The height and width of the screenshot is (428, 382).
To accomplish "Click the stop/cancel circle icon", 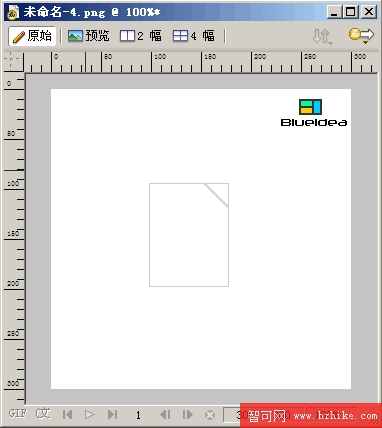I will [210, 415].
